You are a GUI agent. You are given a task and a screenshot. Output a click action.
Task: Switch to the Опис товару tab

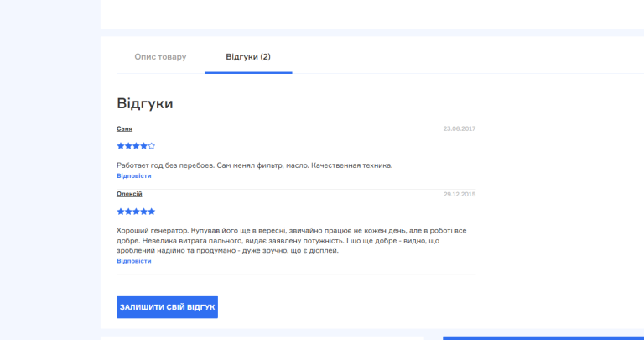coord(160,57)
